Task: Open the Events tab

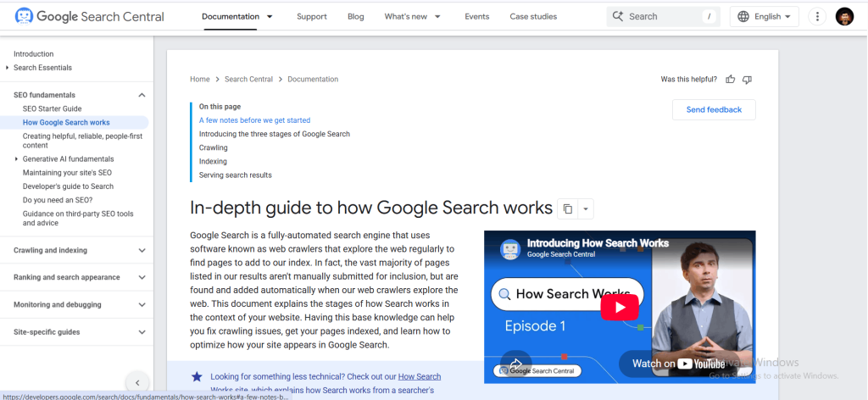Action: [476, 17]
